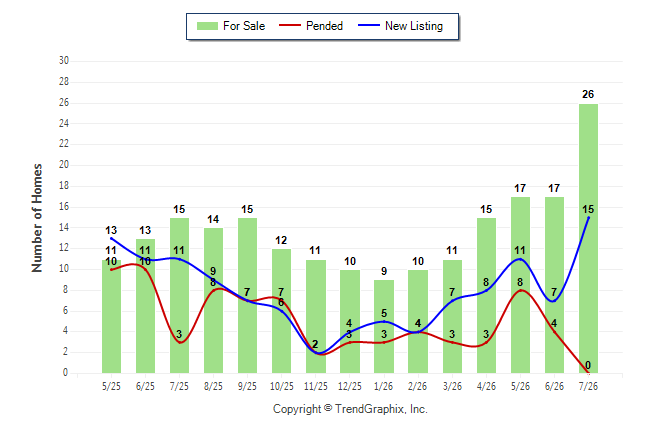Click the green For Sale legend swatch
Viewport: 646px width, 434px height.
click(207, 26)
